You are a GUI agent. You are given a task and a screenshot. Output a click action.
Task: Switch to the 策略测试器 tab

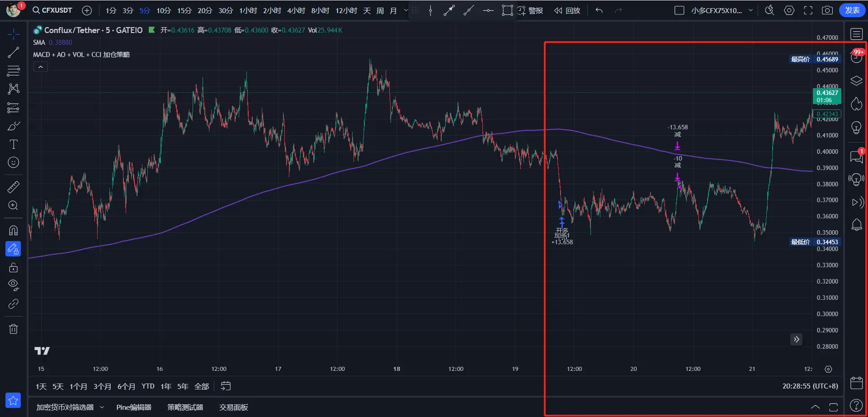coord(185,408)
